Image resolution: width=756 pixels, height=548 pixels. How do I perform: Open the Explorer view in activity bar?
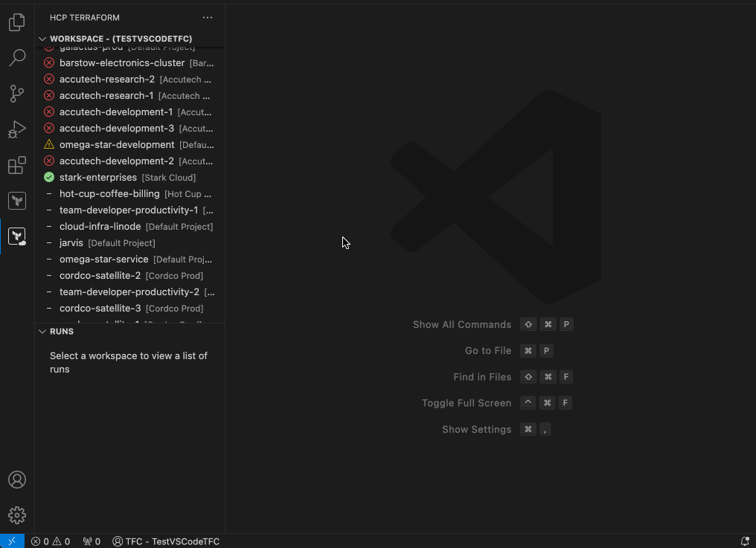(17, 22)
